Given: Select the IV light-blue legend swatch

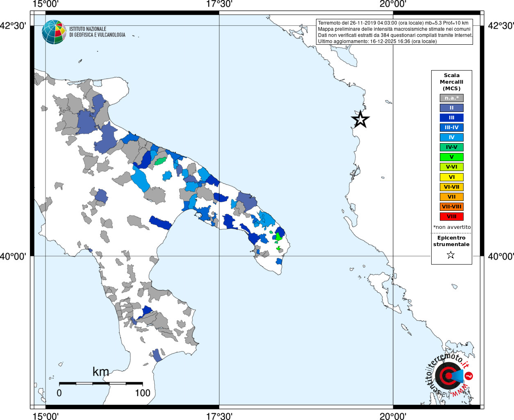Looking at the screenshot, I should (x=452, y=137).
